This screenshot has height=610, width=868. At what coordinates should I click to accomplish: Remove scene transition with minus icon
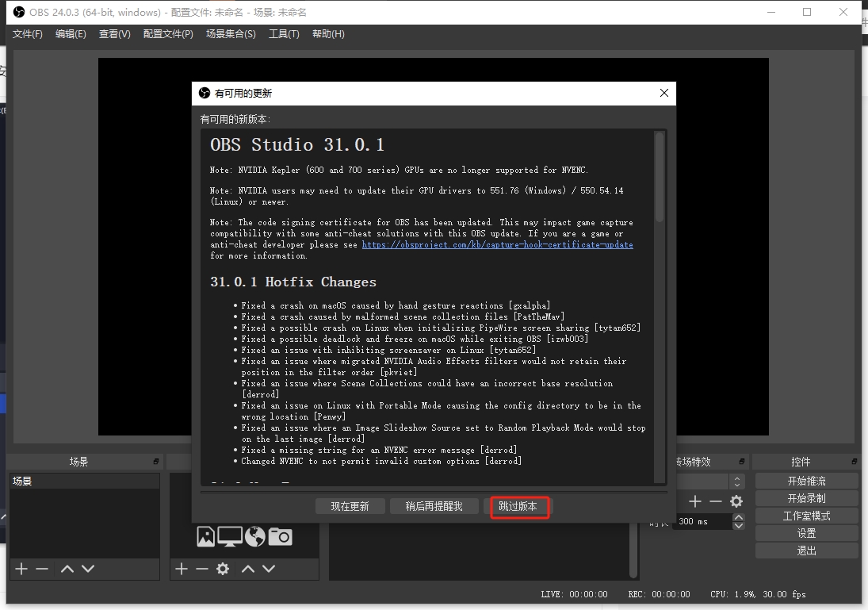(716, 501)
